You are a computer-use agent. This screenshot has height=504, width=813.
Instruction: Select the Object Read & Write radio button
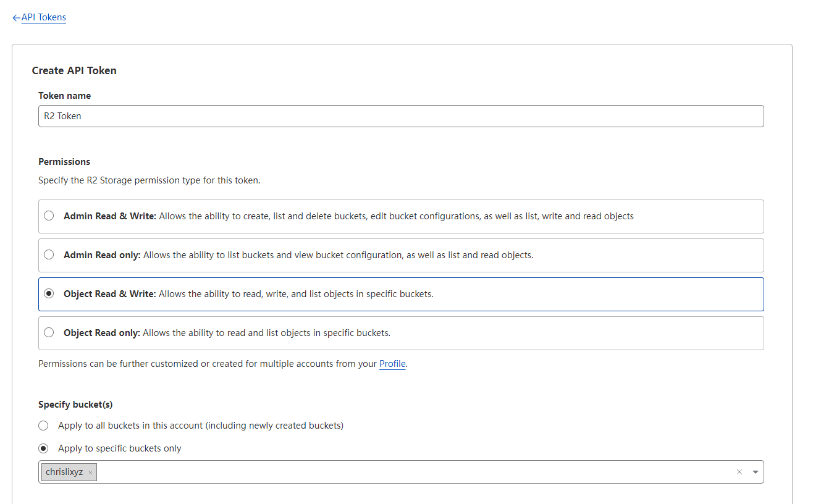click(x=49, y=294)
